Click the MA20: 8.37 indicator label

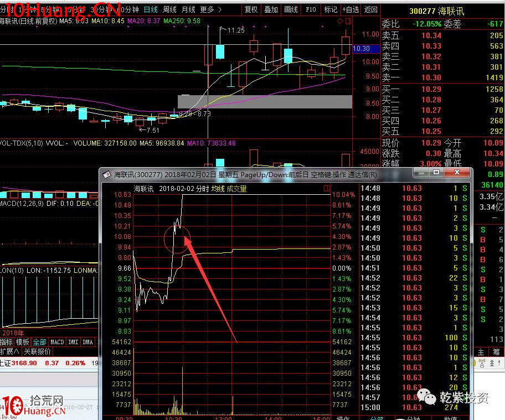(x=143, y=21)
